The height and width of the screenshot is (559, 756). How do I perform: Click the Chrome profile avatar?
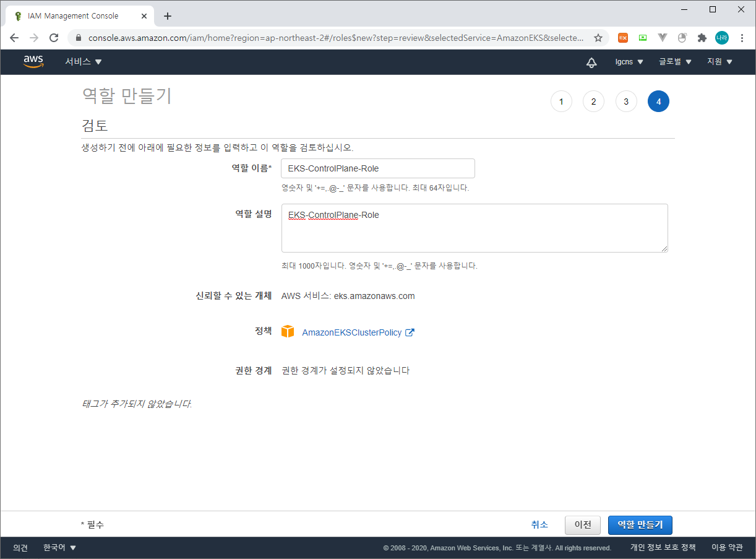[x=722, y=38]
